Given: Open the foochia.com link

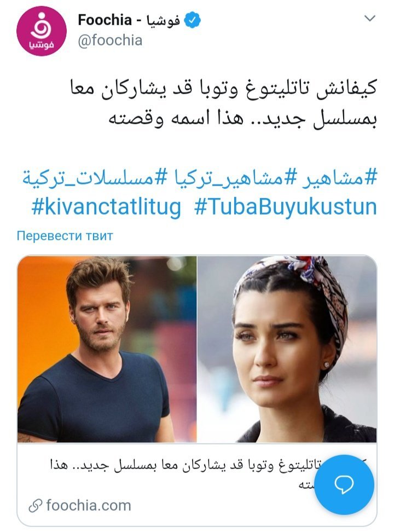Looking at the screenshot, I should pos(89,505).
